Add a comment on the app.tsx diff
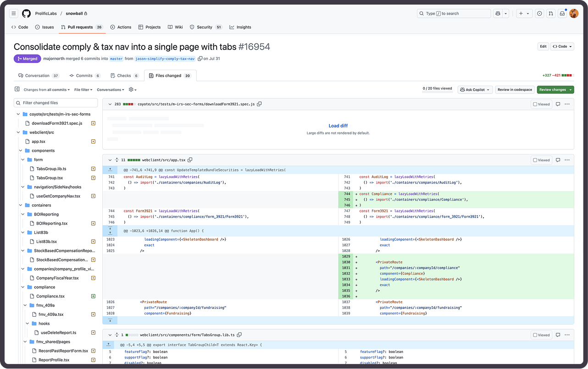588x369 pixels. (x=557, y=160)
